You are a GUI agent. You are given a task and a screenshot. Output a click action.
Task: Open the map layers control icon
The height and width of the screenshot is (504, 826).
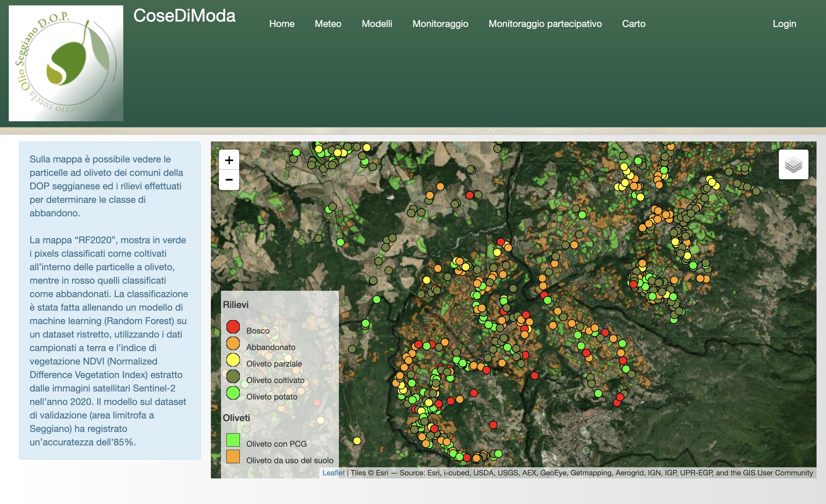point(793,164)
